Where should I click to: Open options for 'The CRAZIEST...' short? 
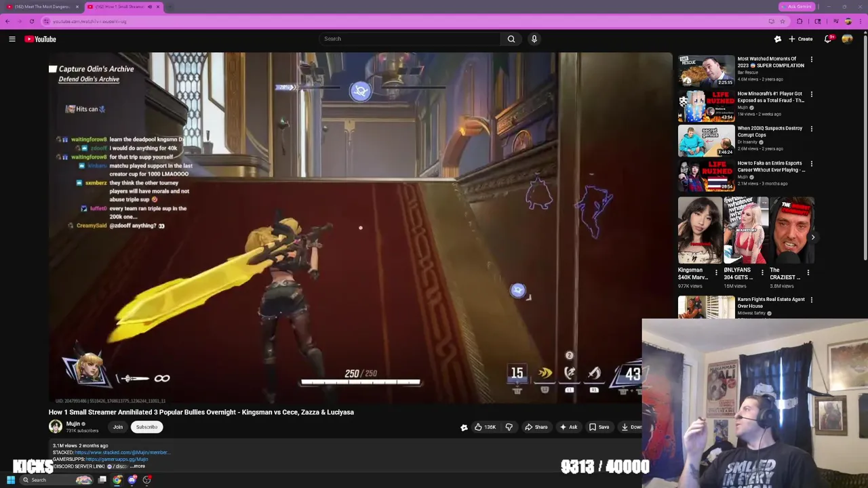tap(808, 272)
